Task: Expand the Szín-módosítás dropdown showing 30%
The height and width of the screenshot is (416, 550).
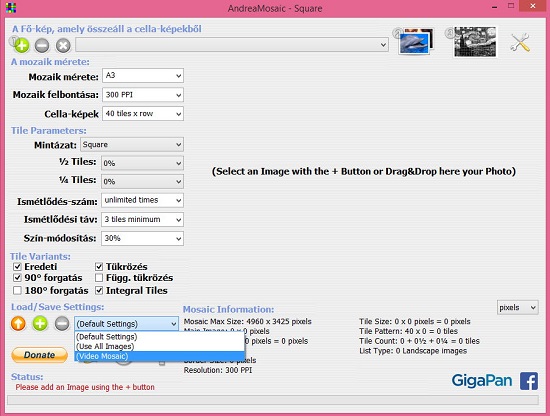Action: (x=142, y=239)
